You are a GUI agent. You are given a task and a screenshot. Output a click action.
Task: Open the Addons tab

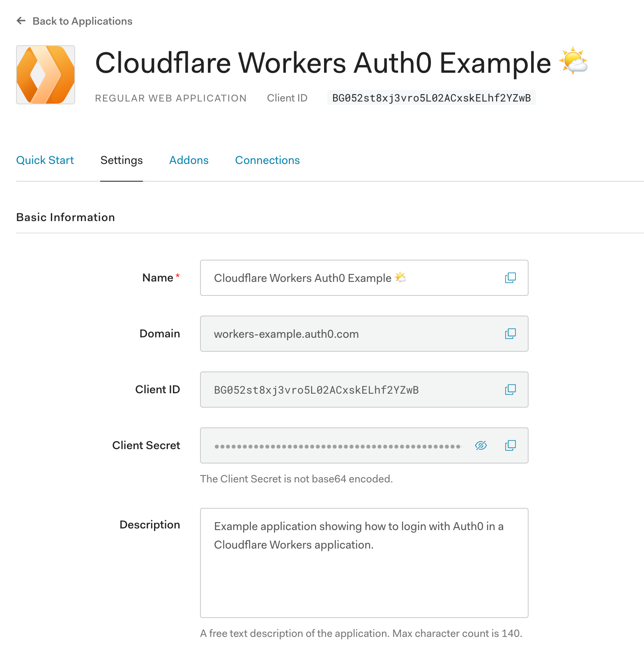tap(189, 160)
